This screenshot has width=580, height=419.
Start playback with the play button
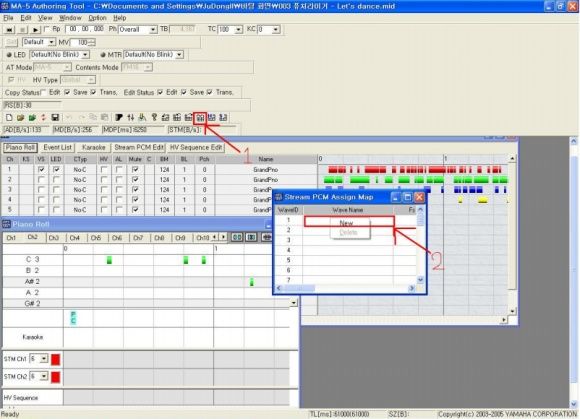tap(35, 30)
